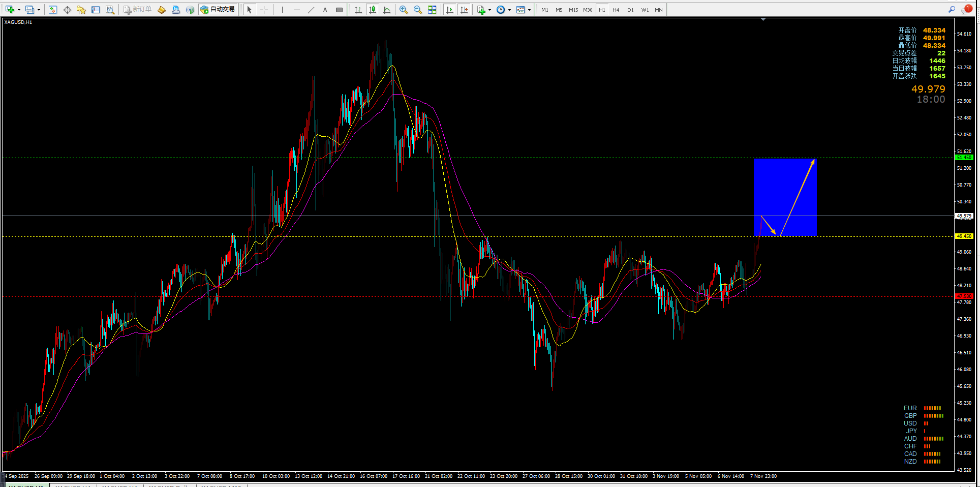Open the Market Watch window icon

coord(53,10)
